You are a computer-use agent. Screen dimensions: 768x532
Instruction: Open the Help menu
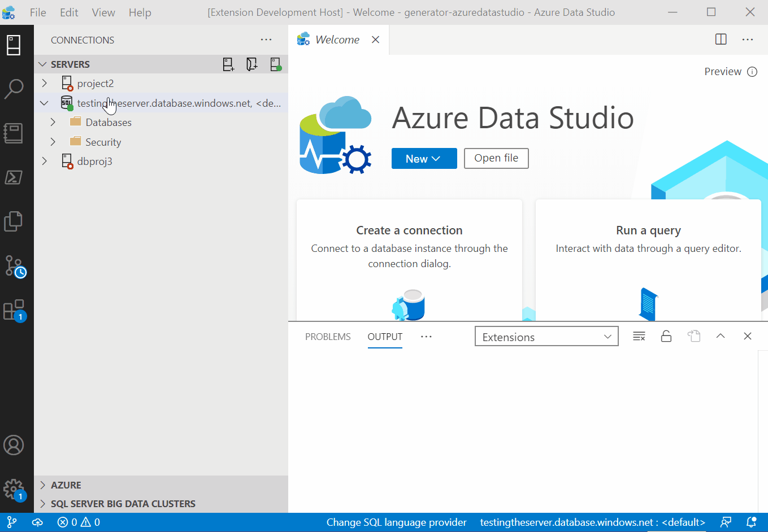pos(140,12)
